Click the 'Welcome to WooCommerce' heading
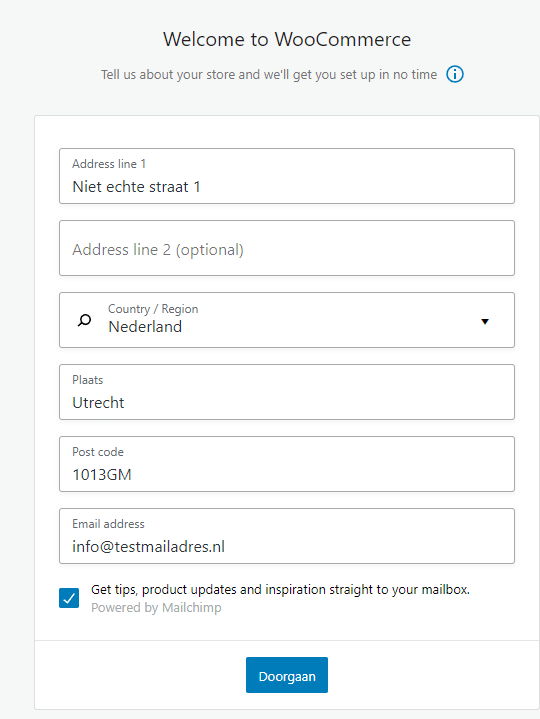 [x=287, y=39]
